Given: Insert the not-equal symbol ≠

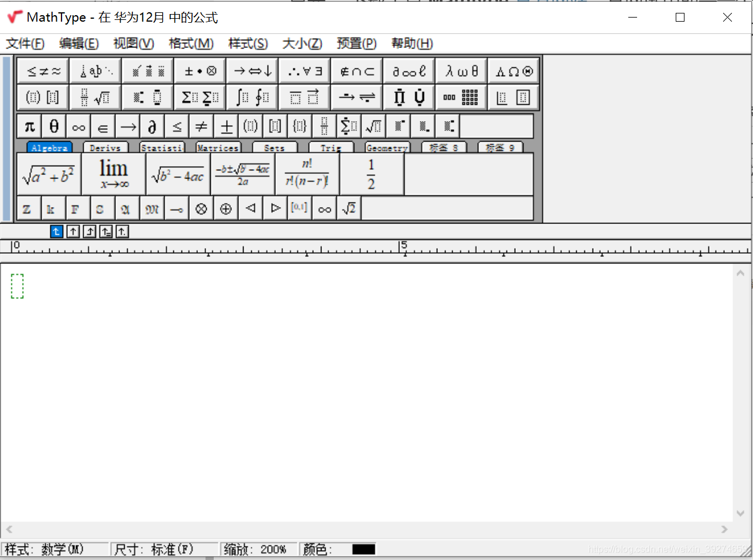Looking at the screenshot, I should [x=201, y=126].
